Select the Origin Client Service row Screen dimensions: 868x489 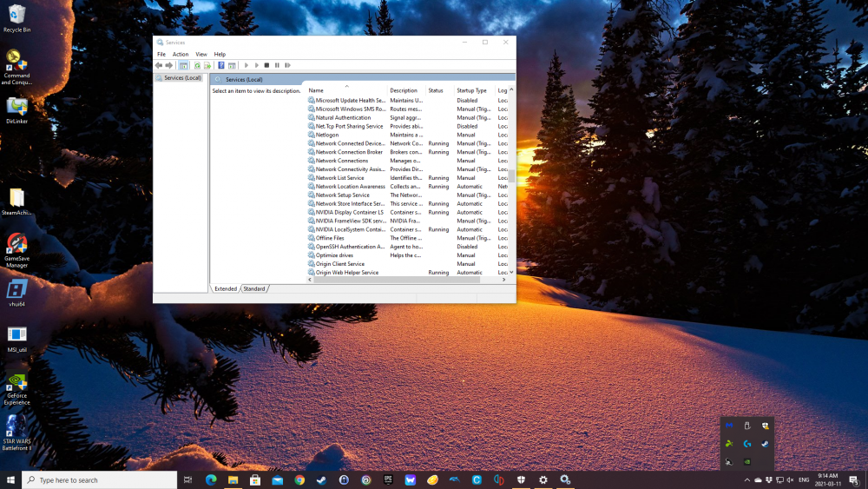[407, 263]
